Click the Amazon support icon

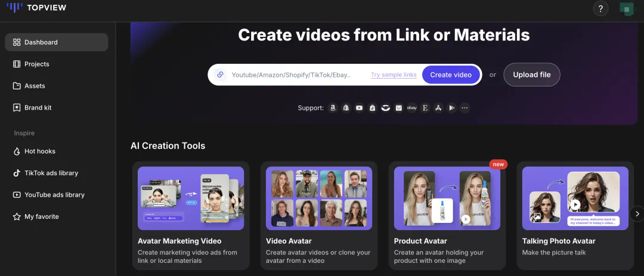(333, 108)
